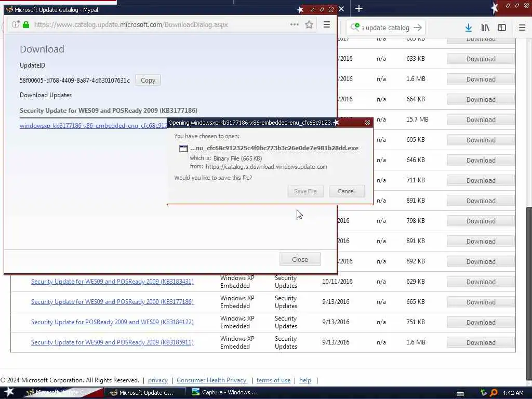Image resolution: width=532 pixels, height=399 pixels.
Task: Open the main browser hamburger menu
Action: click(522, 28)
